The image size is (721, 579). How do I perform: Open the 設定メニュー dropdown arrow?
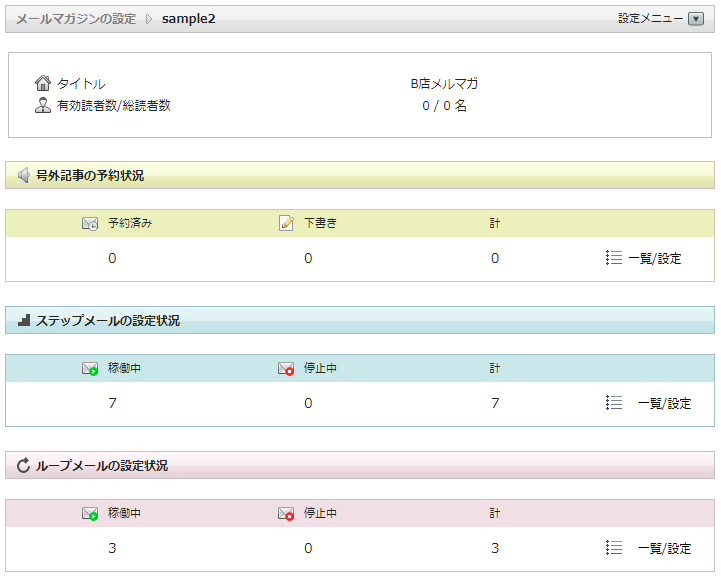[x=696, y=19]
